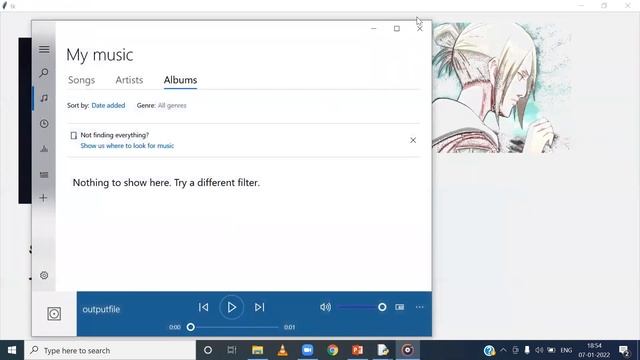
Task: Close the Groove Music window
Action: point(420,29)
